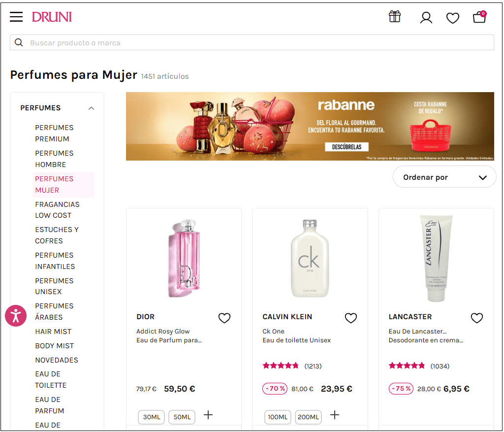Click the 59,50 € price
The width and height of the screenshot is (504, 432).
click(179, 389)
